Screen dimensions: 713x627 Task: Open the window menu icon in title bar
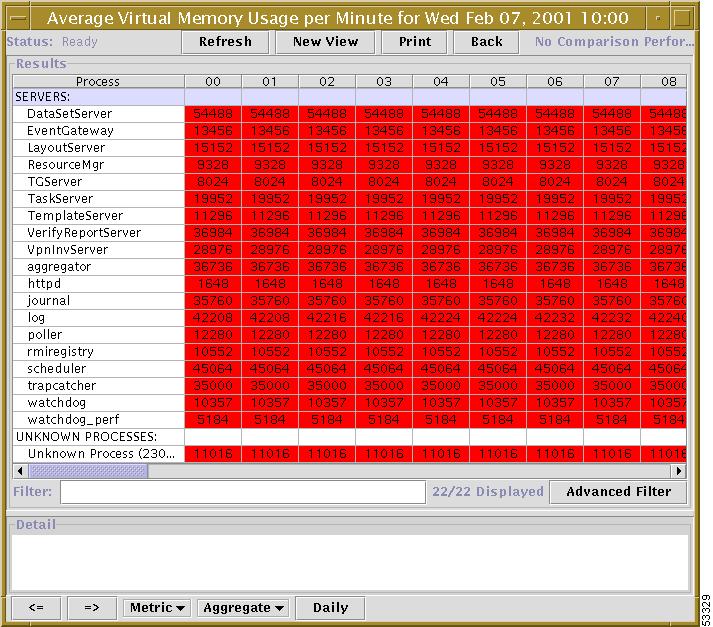(x=19, y=18)
